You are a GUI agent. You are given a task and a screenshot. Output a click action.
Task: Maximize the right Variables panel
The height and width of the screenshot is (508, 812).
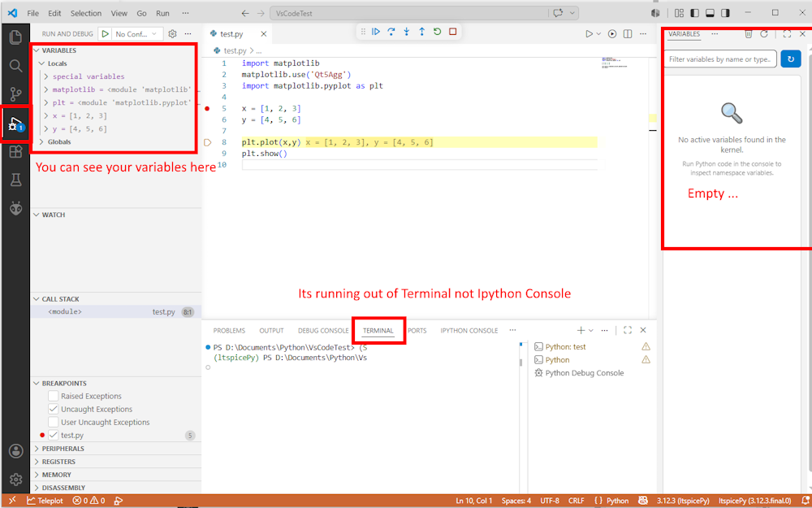point(787,33)
